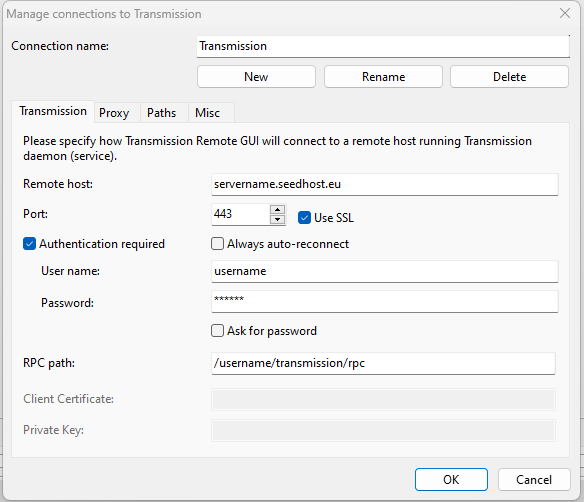Screen dimensions: 584x502
Task: Click the Remote host field
Action: [x=385, y=184]
